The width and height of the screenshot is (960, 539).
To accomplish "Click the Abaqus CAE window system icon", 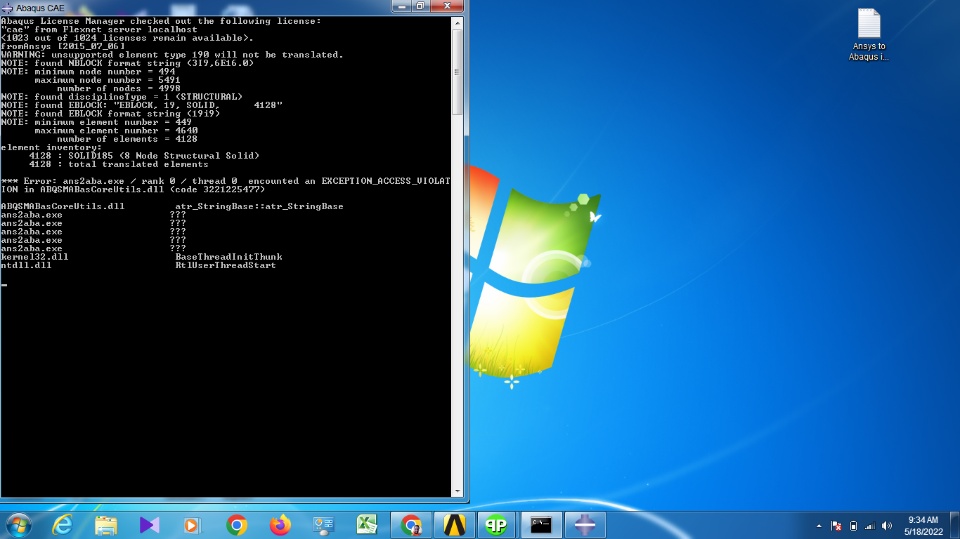I will click(7, 8).
